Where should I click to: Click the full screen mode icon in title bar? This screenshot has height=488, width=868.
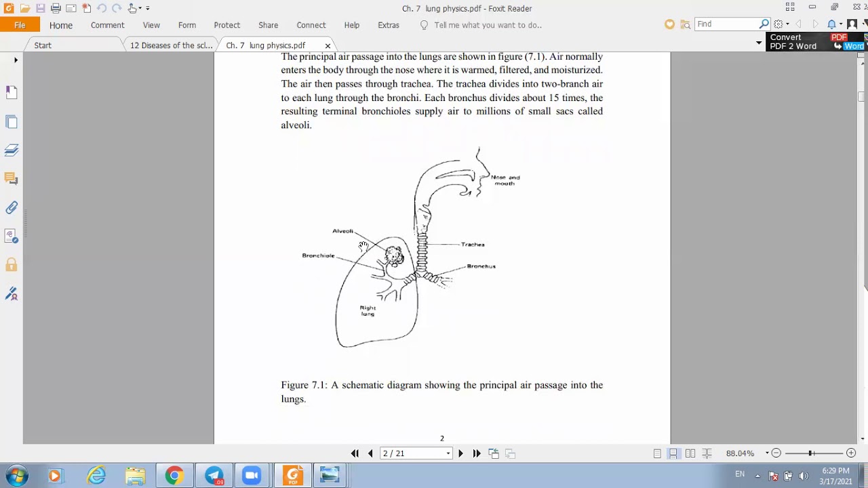click(790, 7)
